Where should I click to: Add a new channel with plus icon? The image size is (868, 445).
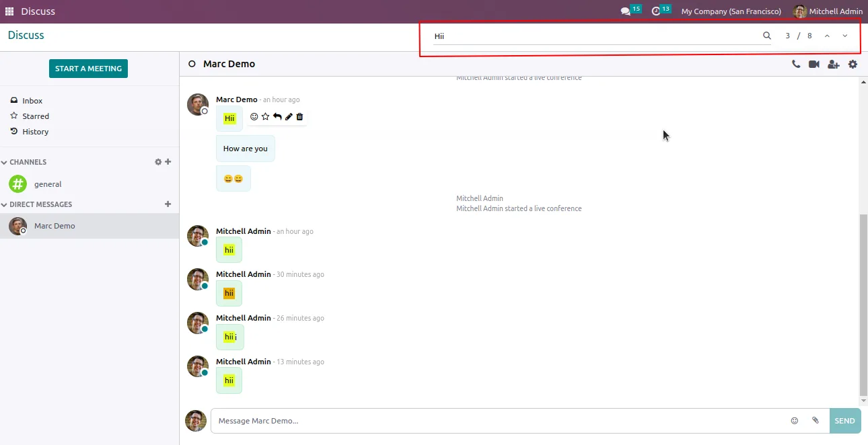(168, 162)
